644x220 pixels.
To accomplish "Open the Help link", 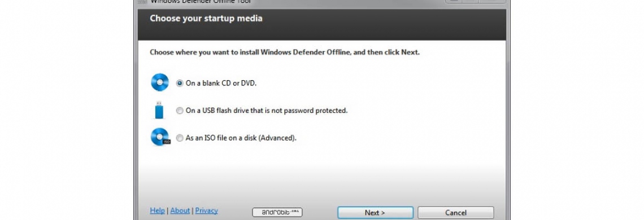I will point(157,210).
